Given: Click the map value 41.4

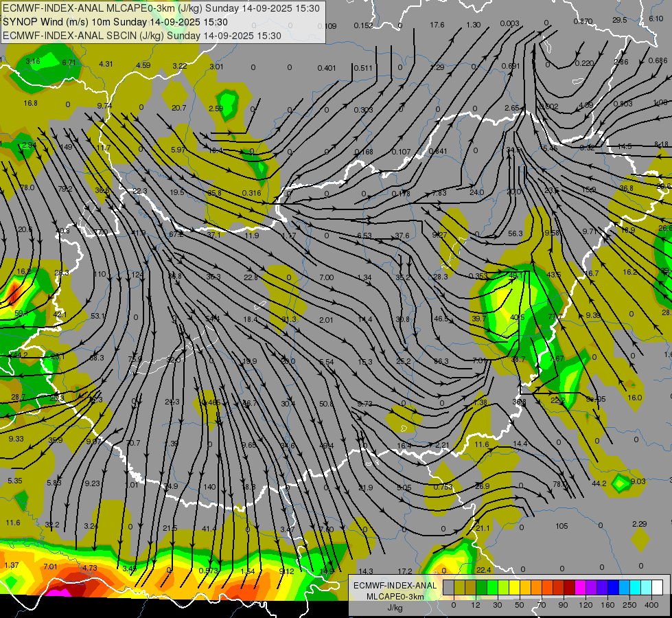Looking at the screenshot, I should coord(209,529).
